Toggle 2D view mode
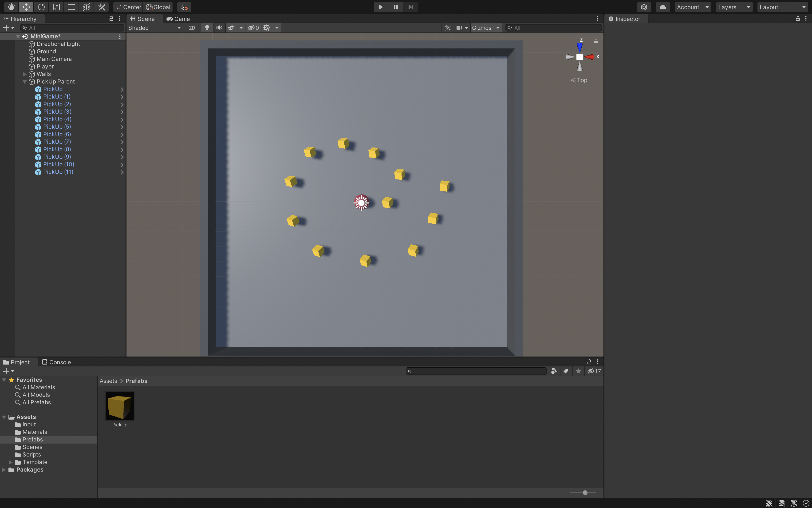Screen dimensions: 812x508 (192, 28)
